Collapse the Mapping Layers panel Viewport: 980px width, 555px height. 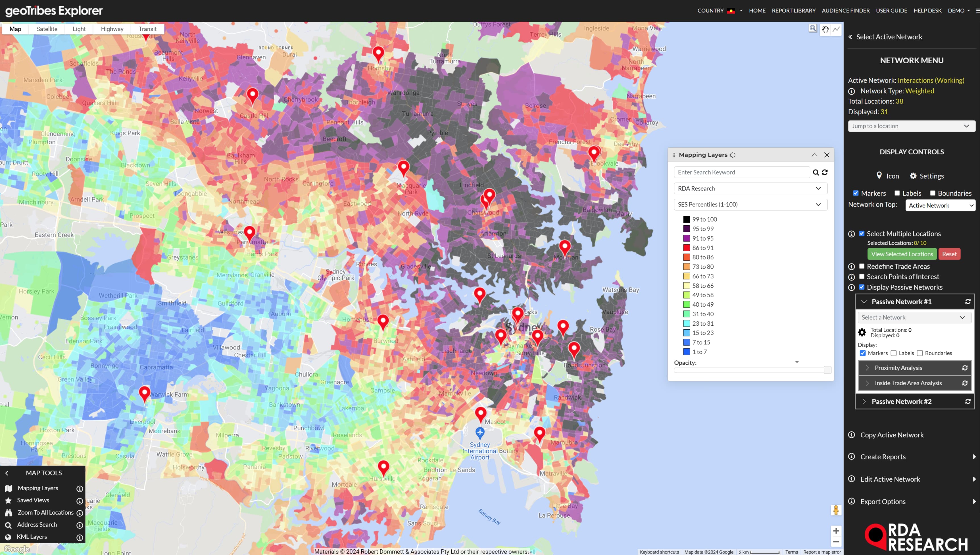pyautogui.click(x=814, y=155)
